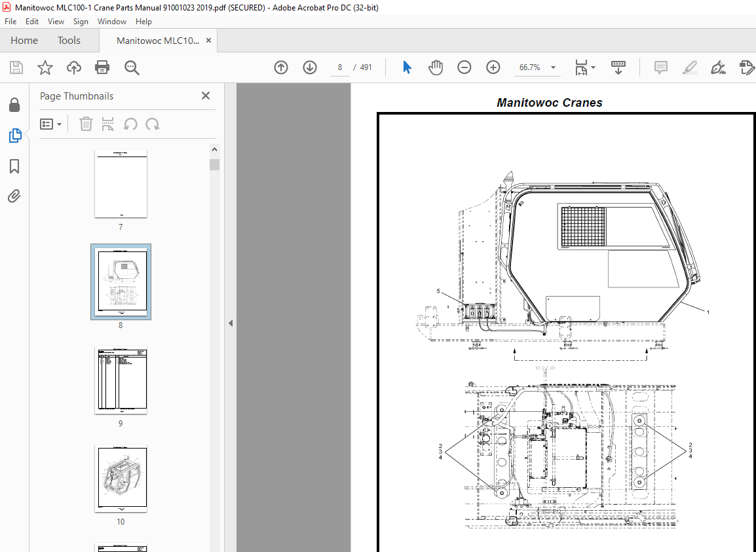
Task: Open the View menu
Action: [x=56, y=22]
